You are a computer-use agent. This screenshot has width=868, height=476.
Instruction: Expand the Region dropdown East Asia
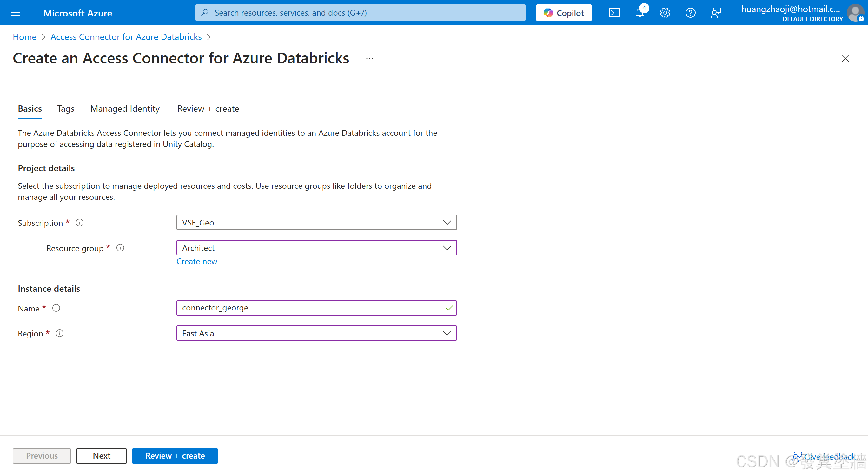316,333
